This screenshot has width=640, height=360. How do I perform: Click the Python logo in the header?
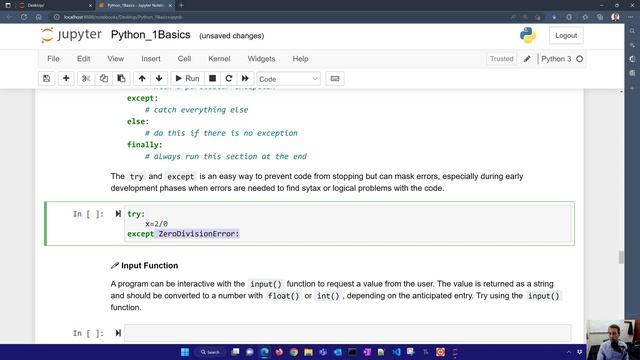[x=528, y=36]
